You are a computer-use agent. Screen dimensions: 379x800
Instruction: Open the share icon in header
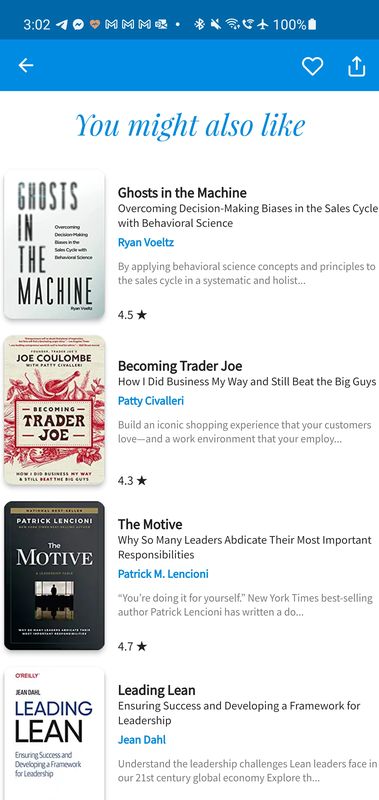(x=357, y=66)
